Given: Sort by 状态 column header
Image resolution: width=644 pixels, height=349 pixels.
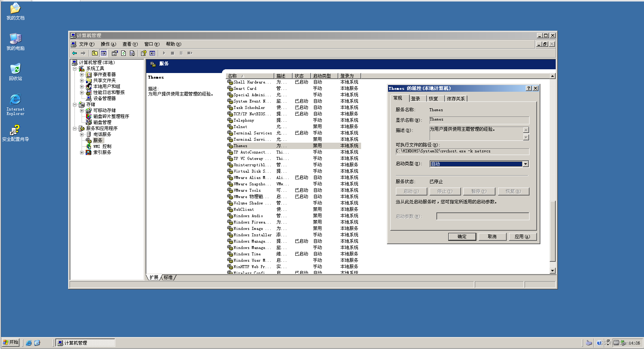Looking at the screenshot, I should [302, 76].
